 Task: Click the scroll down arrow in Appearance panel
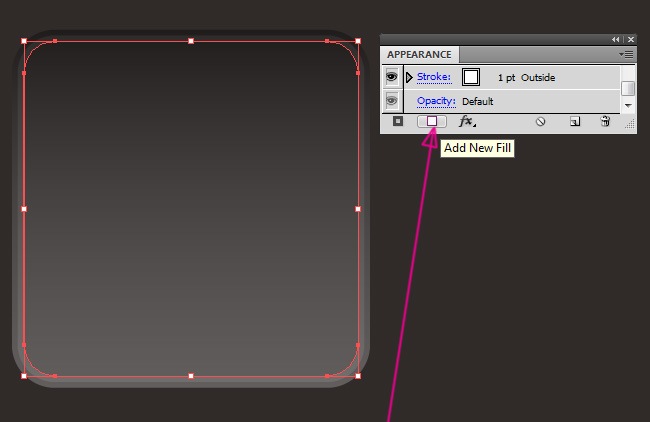coord(628,106)
